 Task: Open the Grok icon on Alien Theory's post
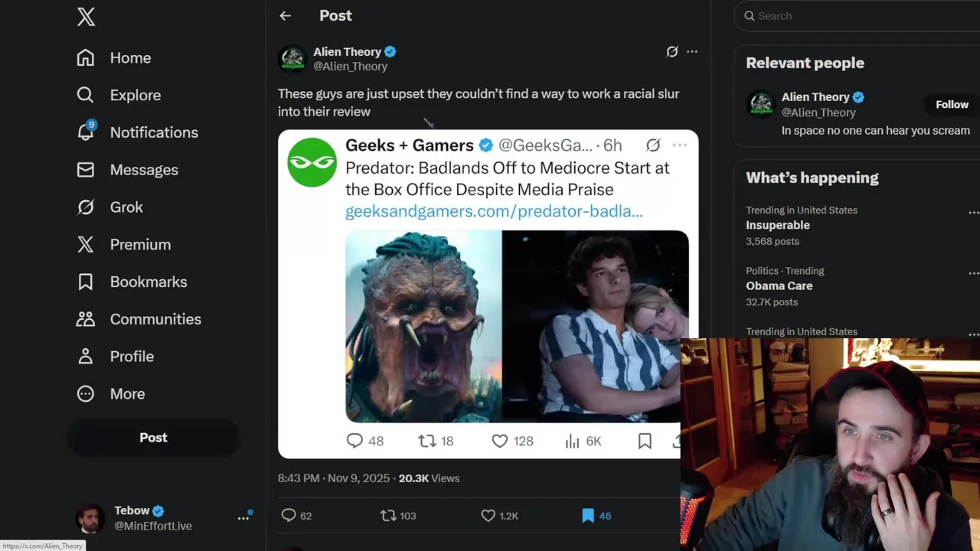671,51
